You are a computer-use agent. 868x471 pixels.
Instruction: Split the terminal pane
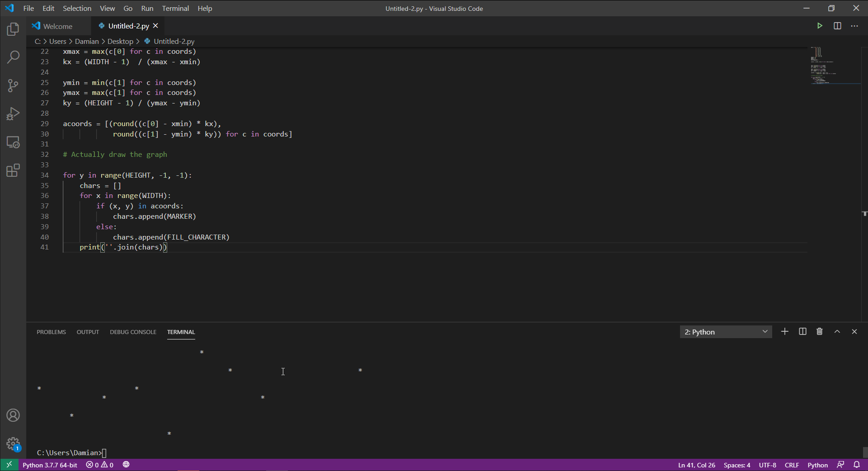(802, 332)
